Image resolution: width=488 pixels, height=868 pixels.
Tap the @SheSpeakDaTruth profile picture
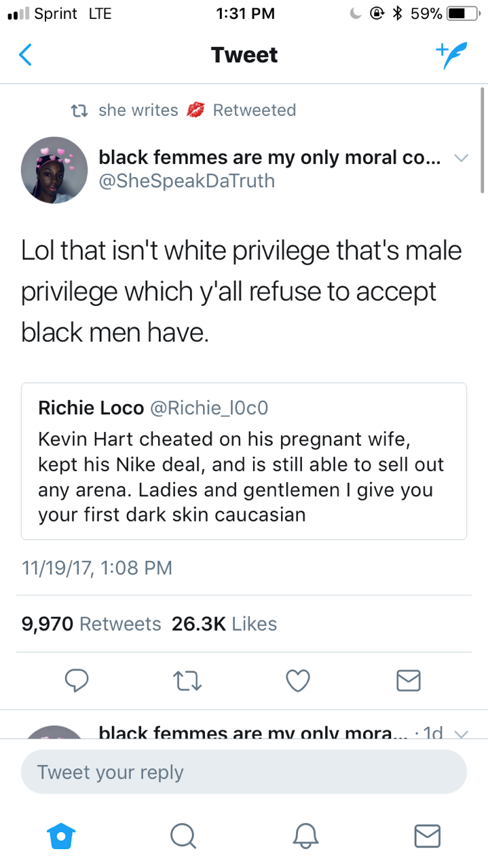(x=54, y=170)
